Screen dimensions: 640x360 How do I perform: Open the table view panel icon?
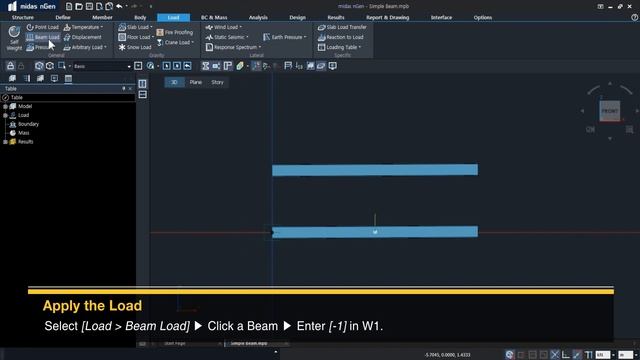tap(68, 78)
